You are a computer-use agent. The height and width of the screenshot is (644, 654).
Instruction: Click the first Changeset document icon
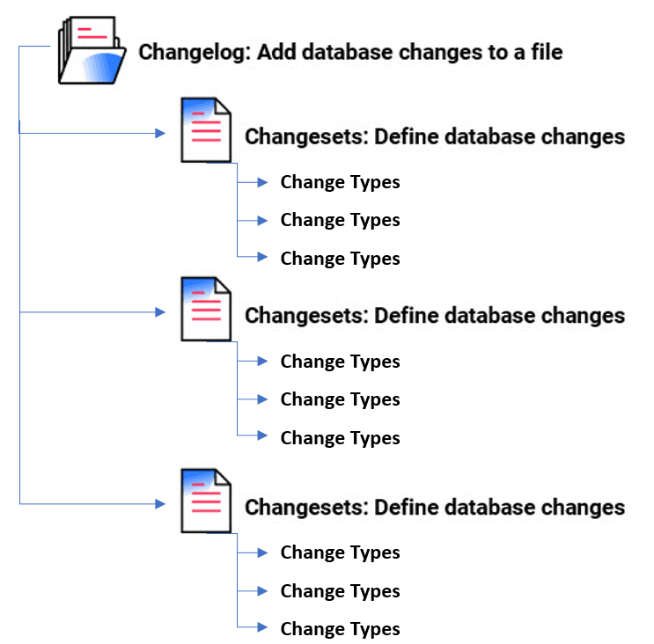pyautogui.click(x=205, y=130)
